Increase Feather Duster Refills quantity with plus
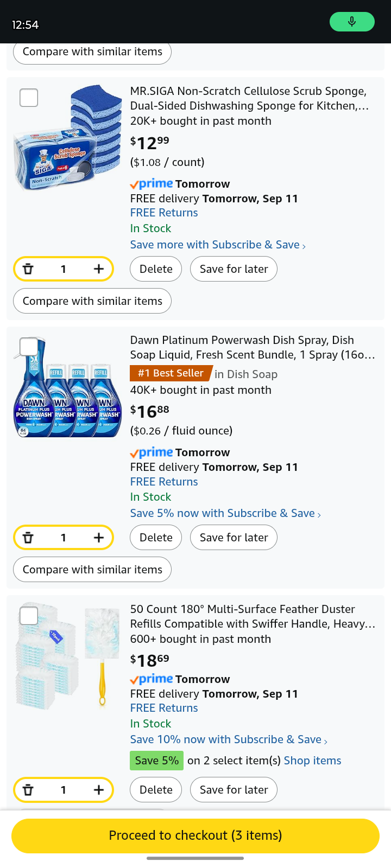This screenshot has width=391, height=868. (x=98, y=790)
